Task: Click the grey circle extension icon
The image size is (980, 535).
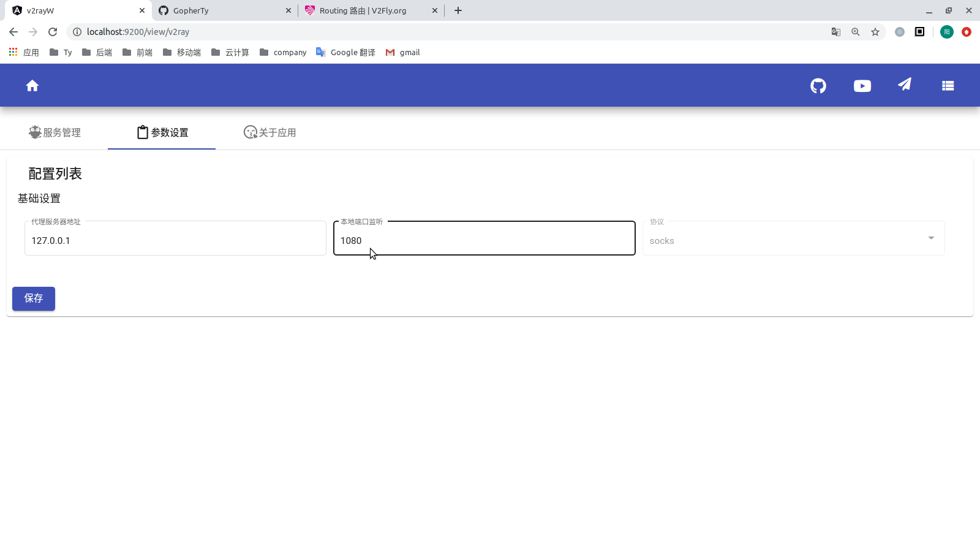Action: pos(900,32)
